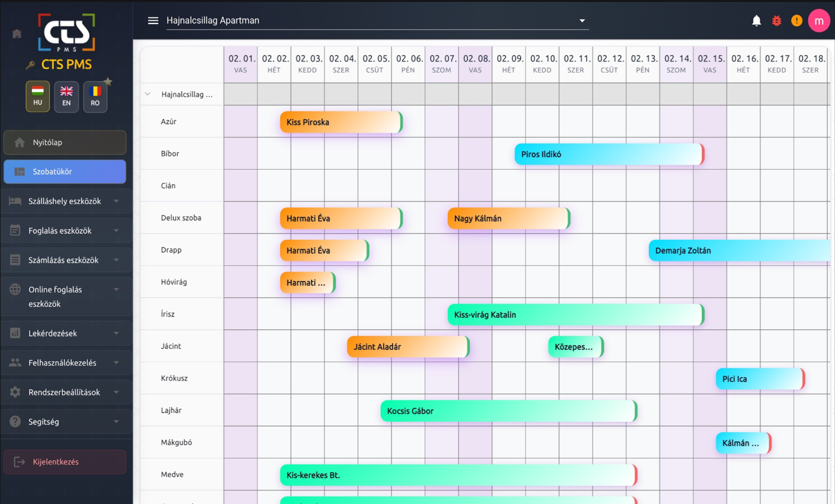Switch language to Romanian (RO)
This screenshot has height=504, width=835.
[x=95, y=96]
